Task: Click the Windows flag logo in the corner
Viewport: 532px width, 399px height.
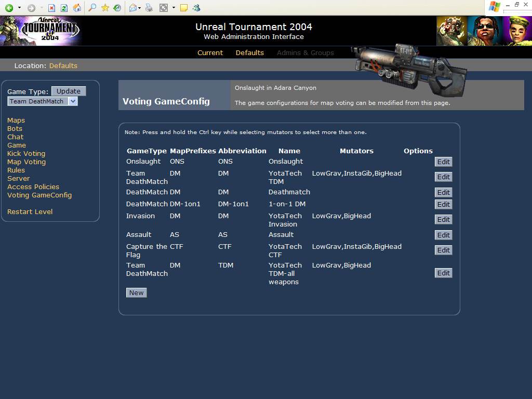Action: tap(495, 7)
